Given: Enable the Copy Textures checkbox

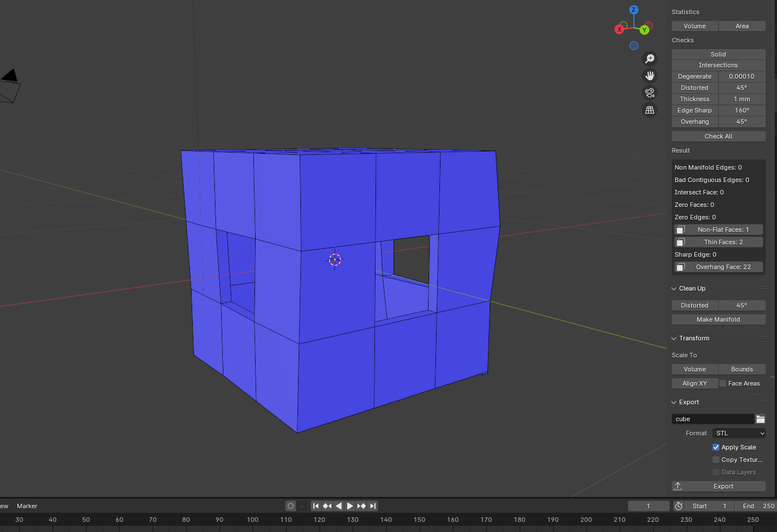Looking at the screenshot, I should click(x=716, y=460).
